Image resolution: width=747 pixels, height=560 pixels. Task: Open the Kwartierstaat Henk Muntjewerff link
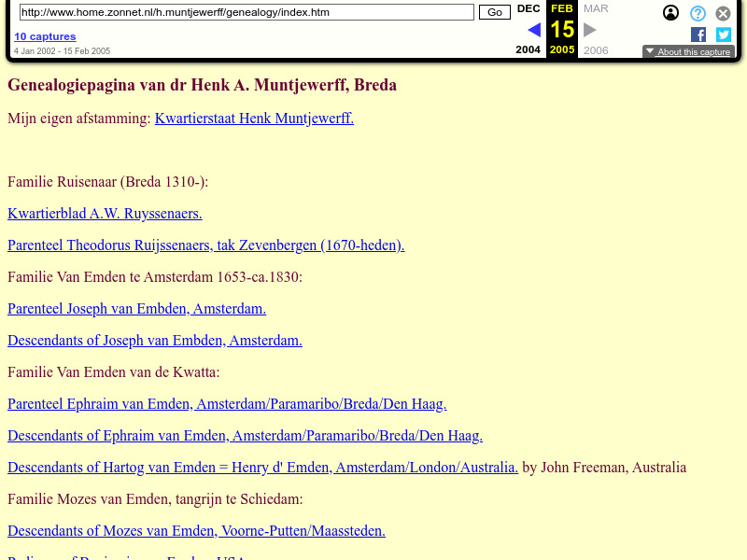pyautogui.click(x=254, y=119)
